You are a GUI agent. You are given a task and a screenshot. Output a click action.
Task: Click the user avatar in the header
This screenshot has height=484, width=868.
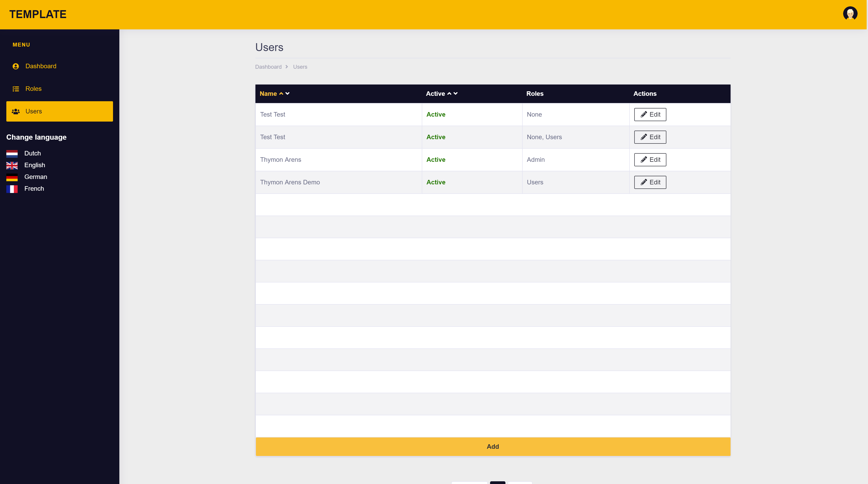(x=850, y=14)
